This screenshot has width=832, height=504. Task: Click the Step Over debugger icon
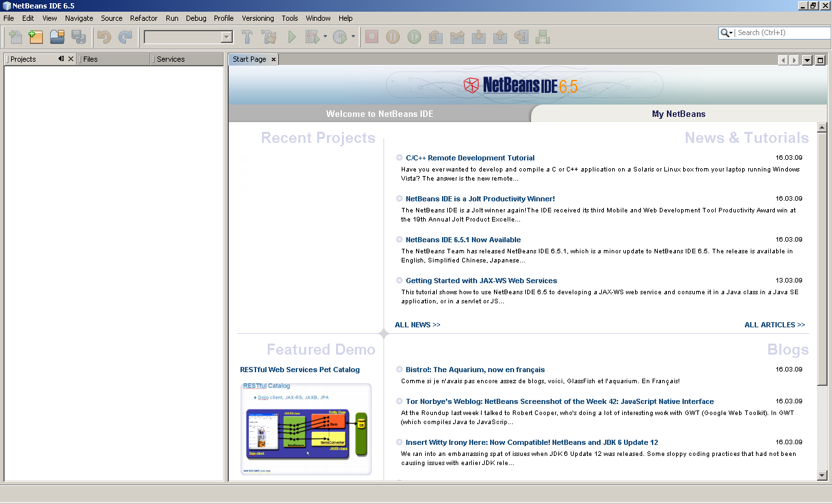(x=435, y=37)
